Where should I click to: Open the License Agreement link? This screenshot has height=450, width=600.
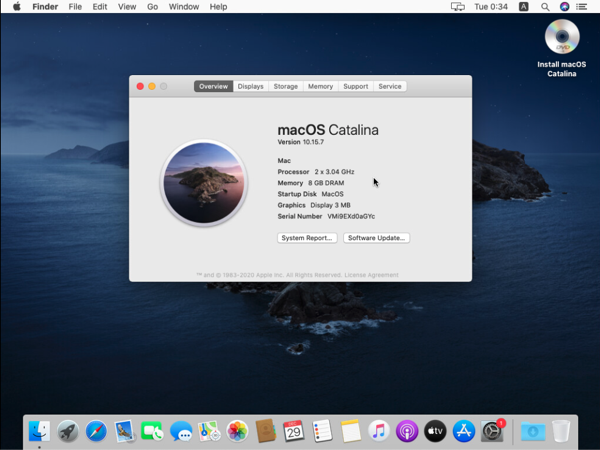click(x=372, y=275)
